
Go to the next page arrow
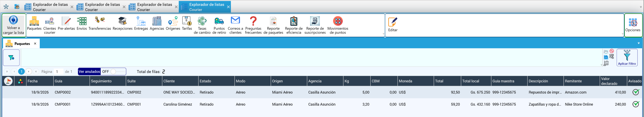pos(29,72)
